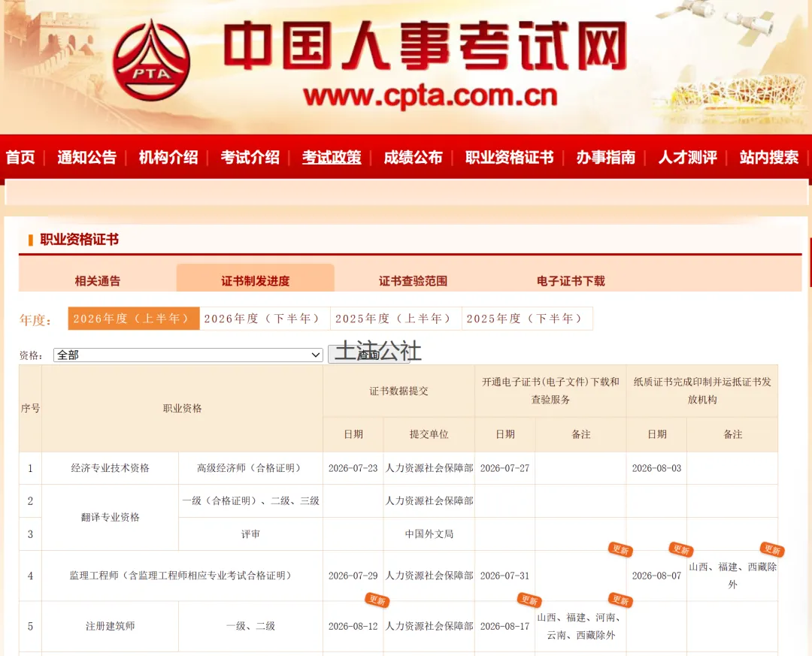812x656 pixels.
Task: Click 山西、福建、河南、云南、西藏除外 remark
Action: (x=580, y=626)
